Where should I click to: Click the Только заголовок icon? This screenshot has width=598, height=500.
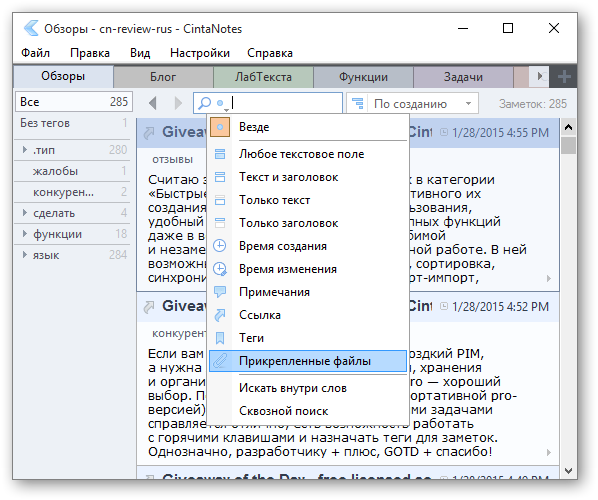220,223
